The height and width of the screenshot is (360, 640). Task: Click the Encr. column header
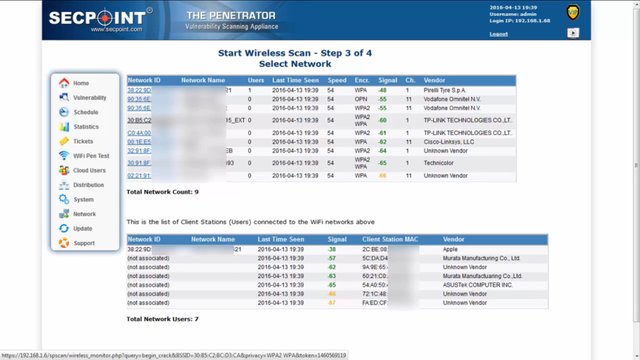tap(362, 80)
